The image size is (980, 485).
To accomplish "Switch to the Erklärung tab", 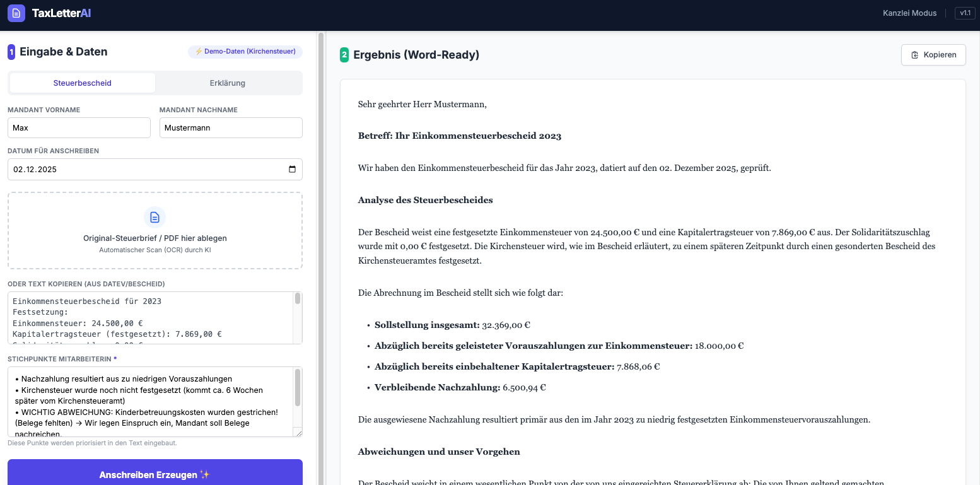I will tap(228, 83).
